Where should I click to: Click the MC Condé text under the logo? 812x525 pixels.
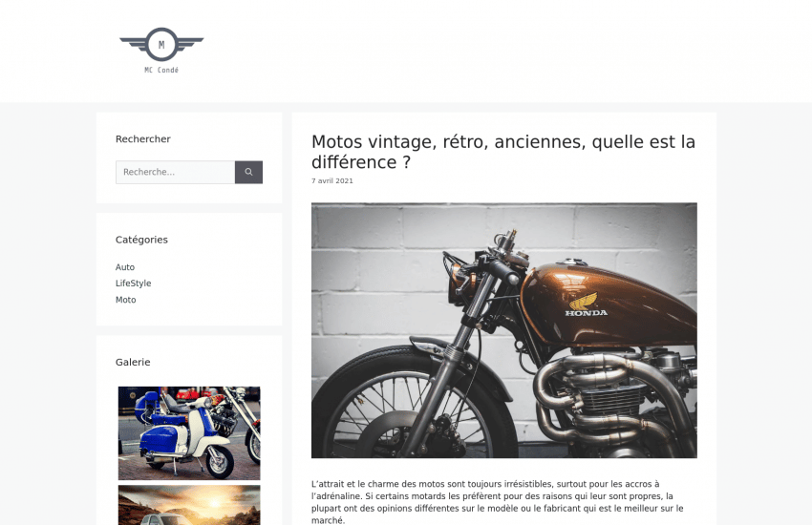click(161, 70)
